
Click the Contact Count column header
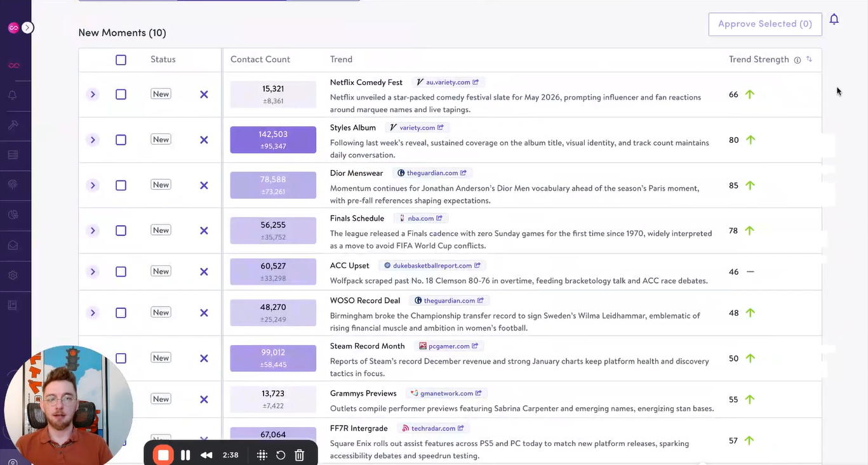tap(260, 60)
